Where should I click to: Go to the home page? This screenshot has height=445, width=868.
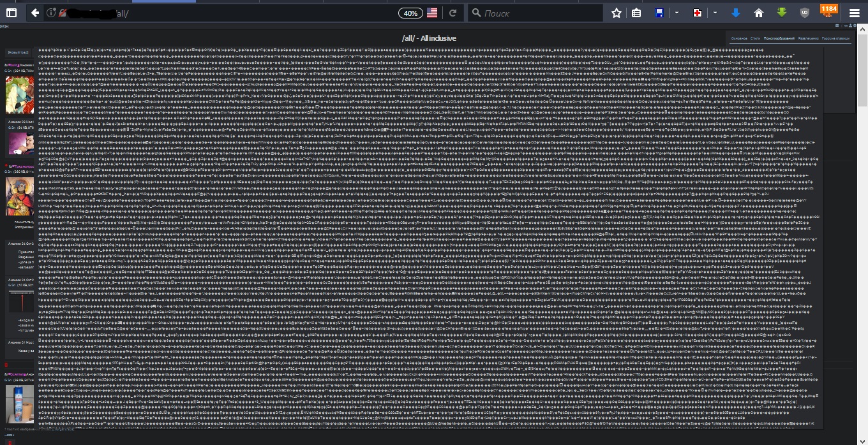pyautogui.click(x=759, y=13)
